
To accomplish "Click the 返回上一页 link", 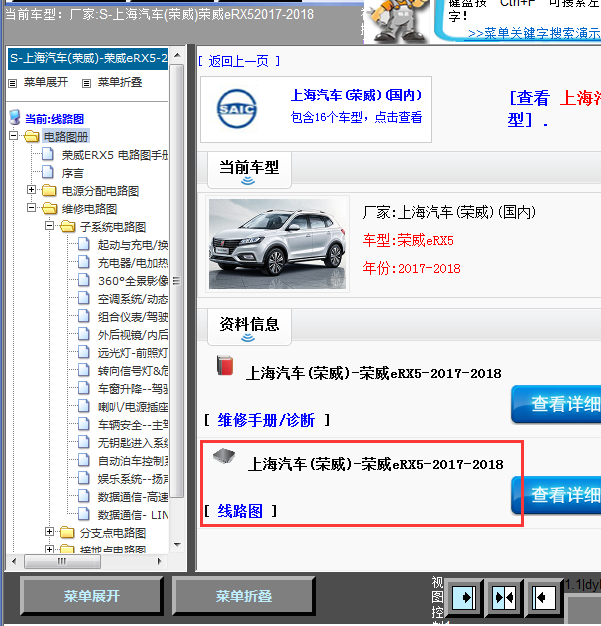I will [x=238, y=61].
